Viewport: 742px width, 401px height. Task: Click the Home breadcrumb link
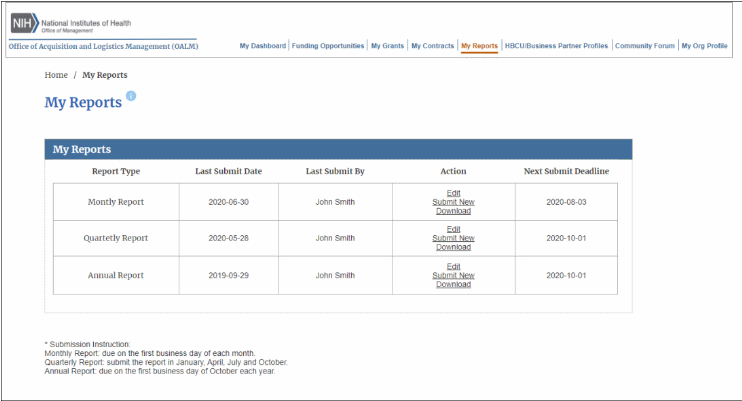[x=56, y=75]
